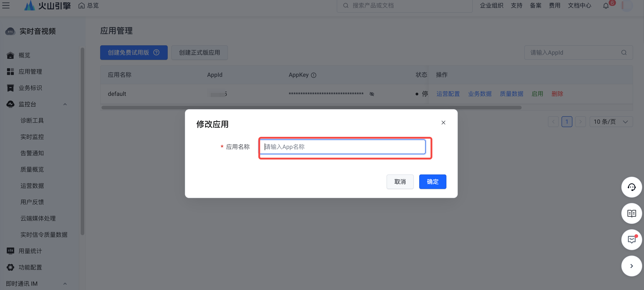This screenshot has height=290, width=644.
Task: Click help icon on free trial button
Action: (157, 53)
